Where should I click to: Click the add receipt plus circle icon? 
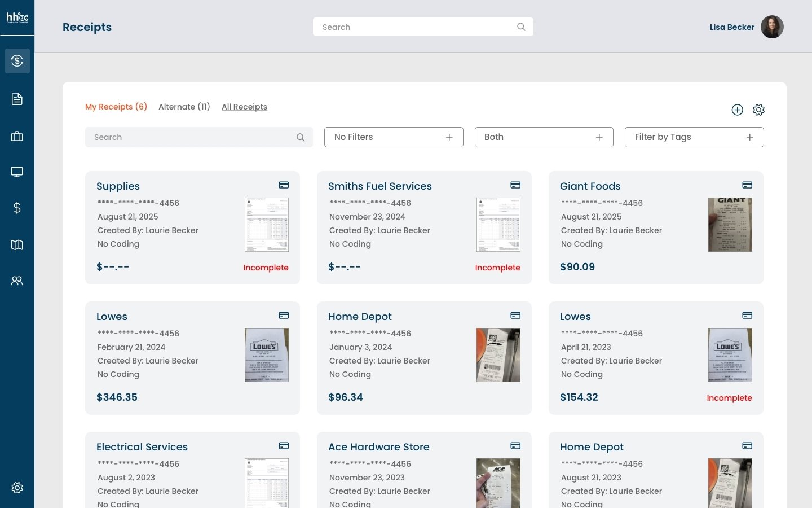[737, 110]
